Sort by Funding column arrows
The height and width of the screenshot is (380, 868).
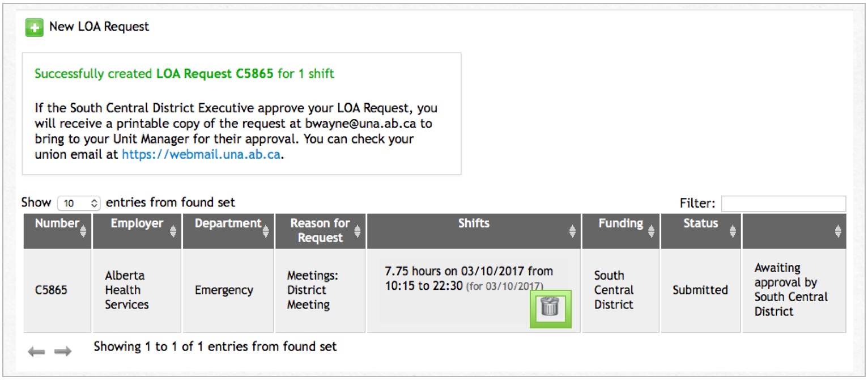(x=651, y=231)
